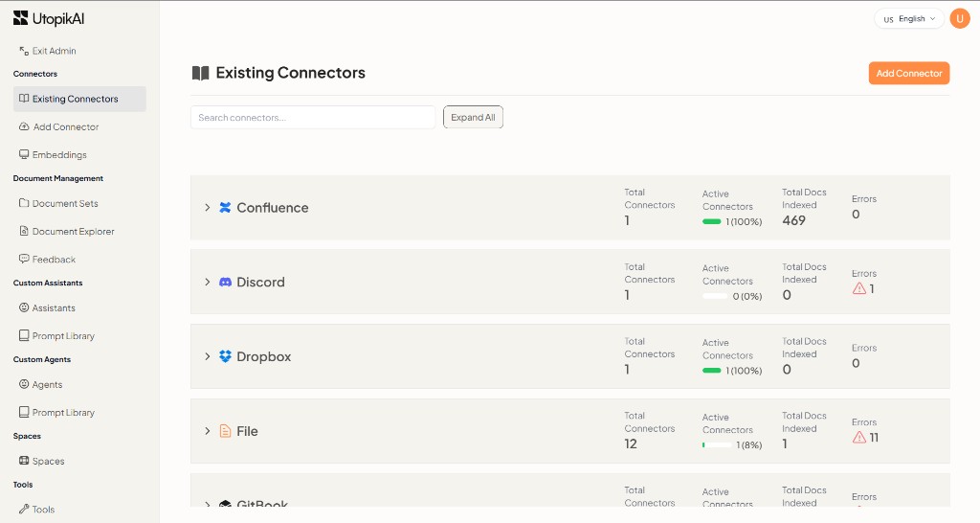The height and width of the screenshot is (523, 980).
Task: Click the Discord name text
Action: [x=260, y=283]
